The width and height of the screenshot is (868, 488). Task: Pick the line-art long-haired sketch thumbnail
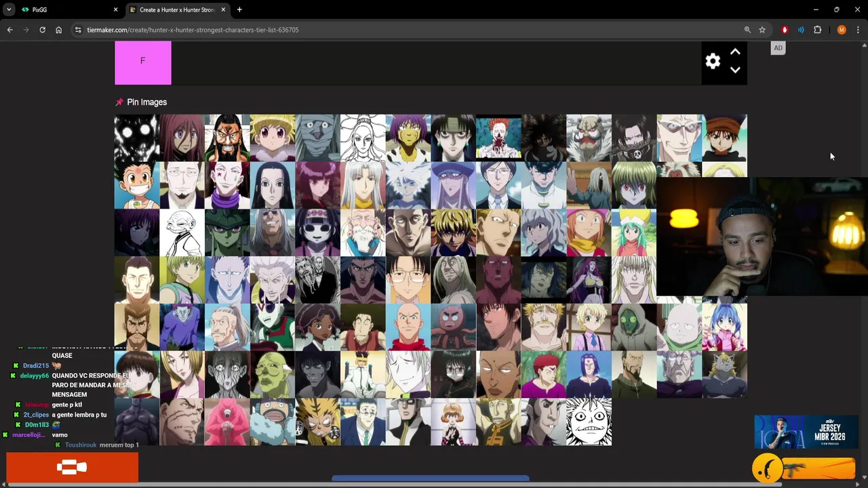pos(363,138)
